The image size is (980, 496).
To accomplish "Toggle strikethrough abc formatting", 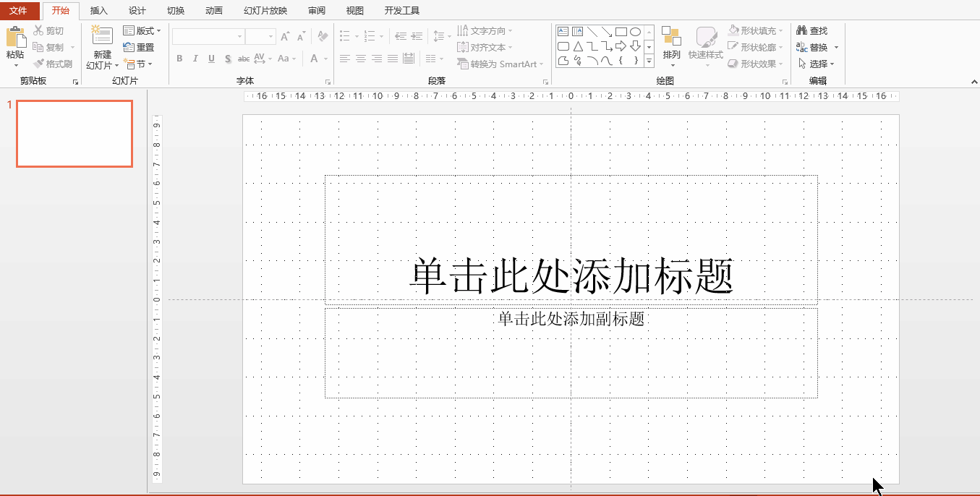I will 244,59.
